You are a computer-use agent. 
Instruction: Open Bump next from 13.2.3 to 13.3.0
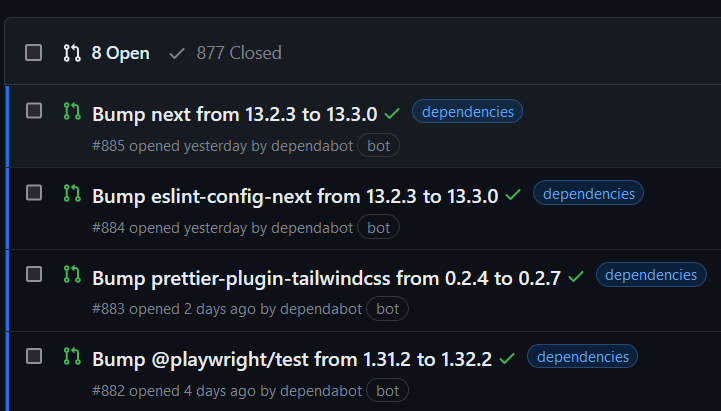tap(235, 114)
